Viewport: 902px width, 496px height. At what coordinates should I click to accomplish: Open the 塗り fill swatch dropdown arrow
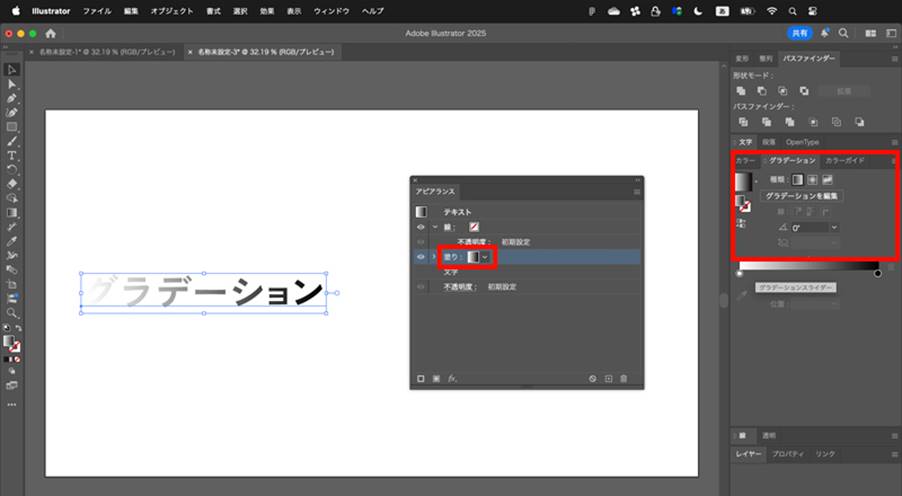[486, 257]
